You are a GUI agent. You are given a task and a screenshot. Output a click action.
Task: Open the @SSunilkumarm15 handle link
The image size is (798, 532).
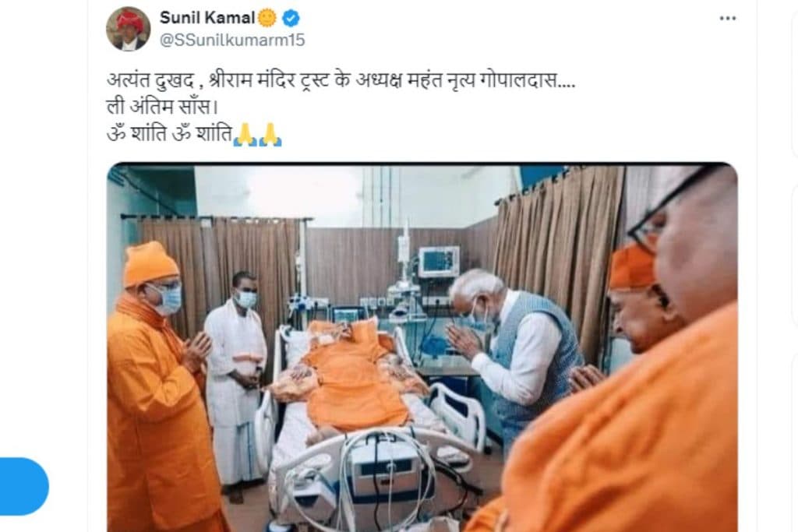(x=232, y=41)
